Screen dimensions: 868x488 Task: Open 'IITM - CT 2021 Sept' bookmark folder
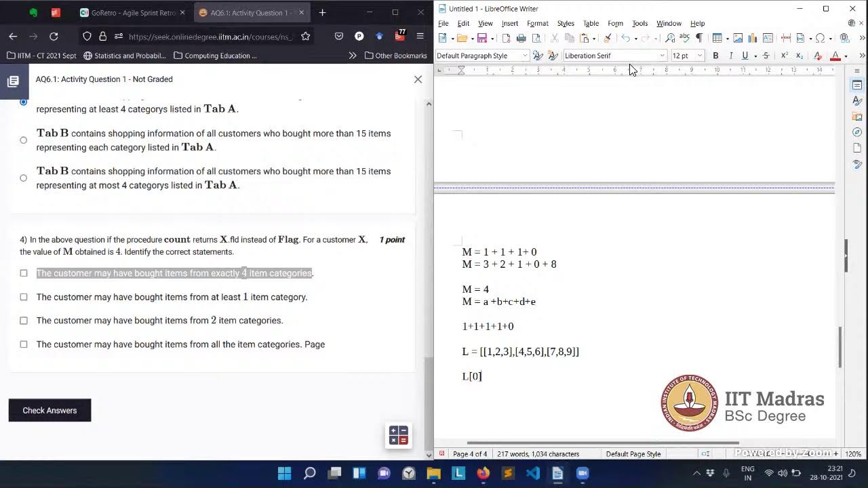click(x=41, y=56)
